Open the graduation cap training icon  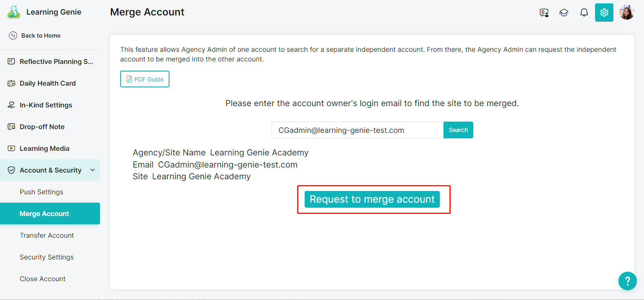click(564, 13)
